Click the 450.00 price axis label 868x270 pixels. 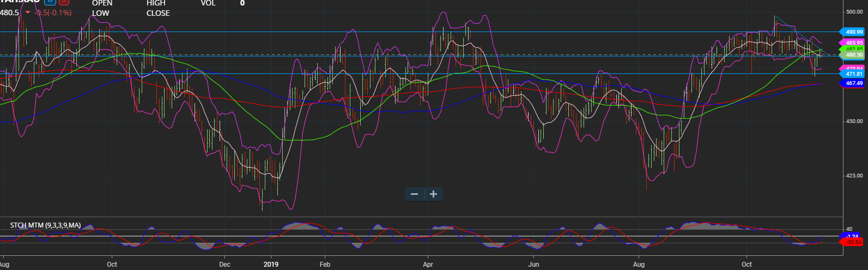[x=854, y=121]
